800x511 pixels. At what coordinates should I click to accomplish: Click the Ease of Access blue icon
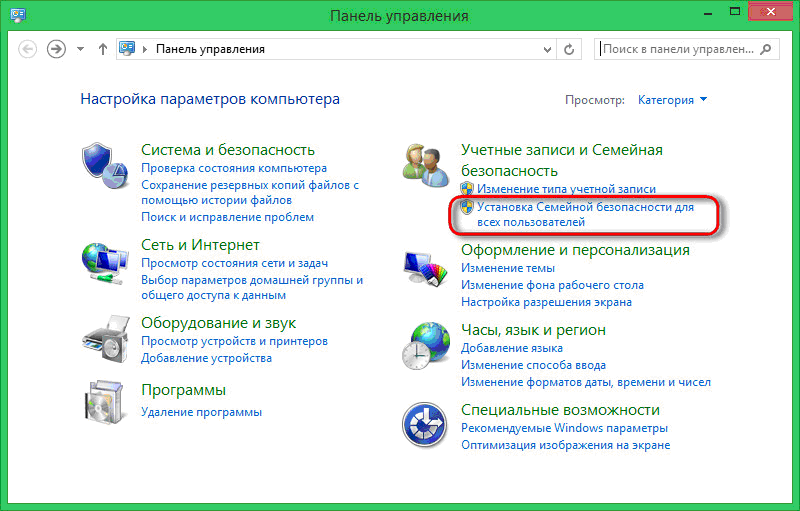pos(424,425)
